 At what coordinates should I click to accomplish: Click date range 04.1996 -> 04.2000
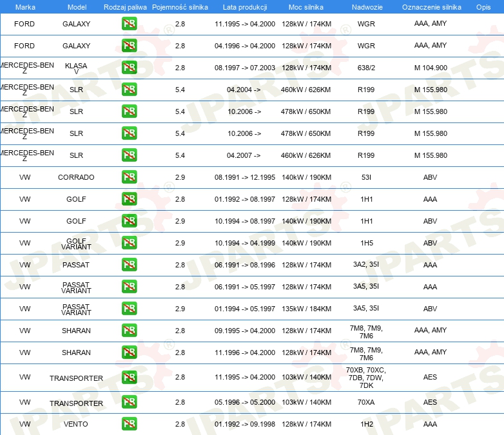click(x=245, y=46)
